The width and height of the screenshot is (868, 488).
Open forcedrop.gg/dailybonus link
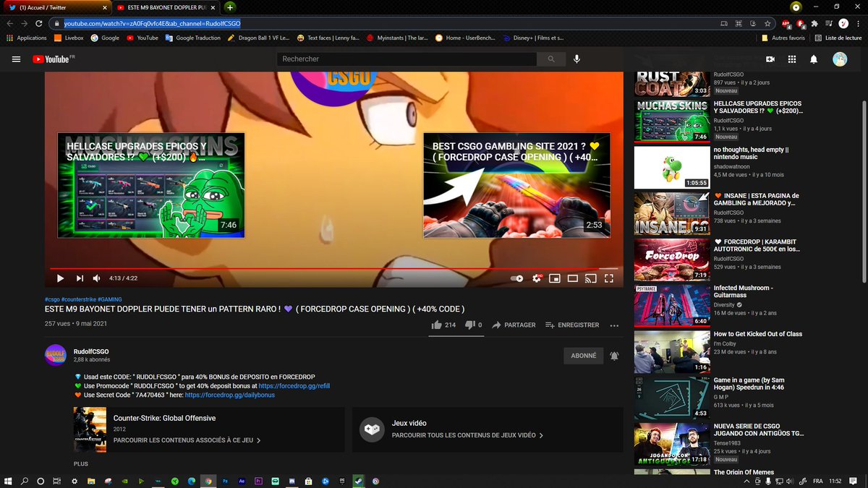click(x=229, y=395)
